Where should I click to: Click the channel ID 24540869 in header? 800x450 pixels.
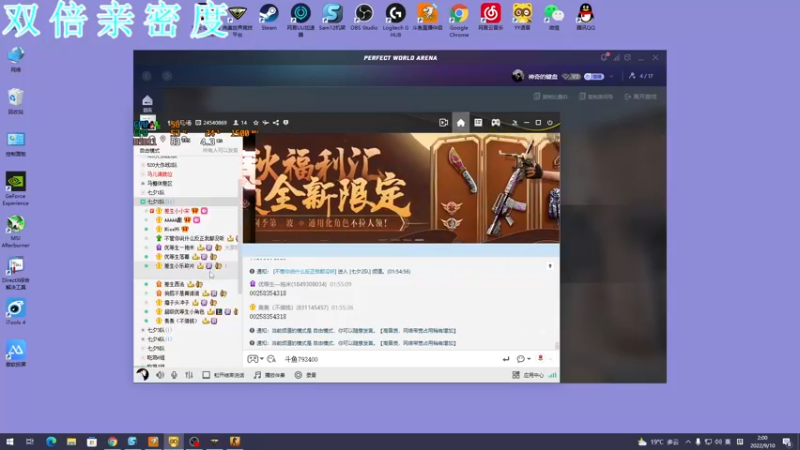pos(211,122)
